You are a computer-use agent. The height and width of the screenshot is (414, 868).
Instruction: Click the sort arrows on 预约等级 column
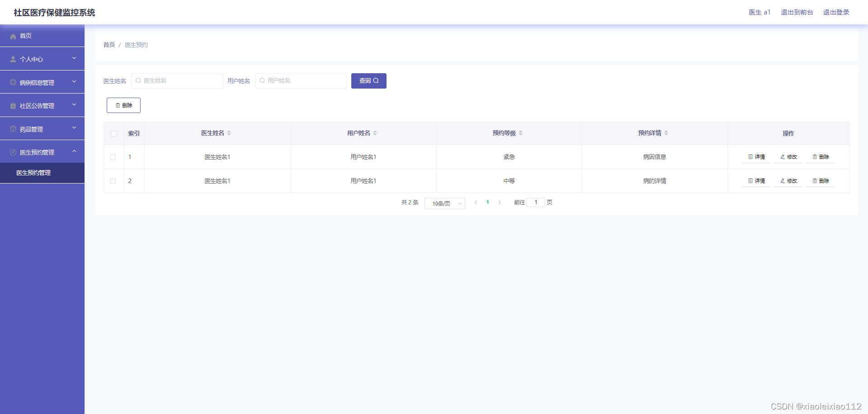coord(521,133)
